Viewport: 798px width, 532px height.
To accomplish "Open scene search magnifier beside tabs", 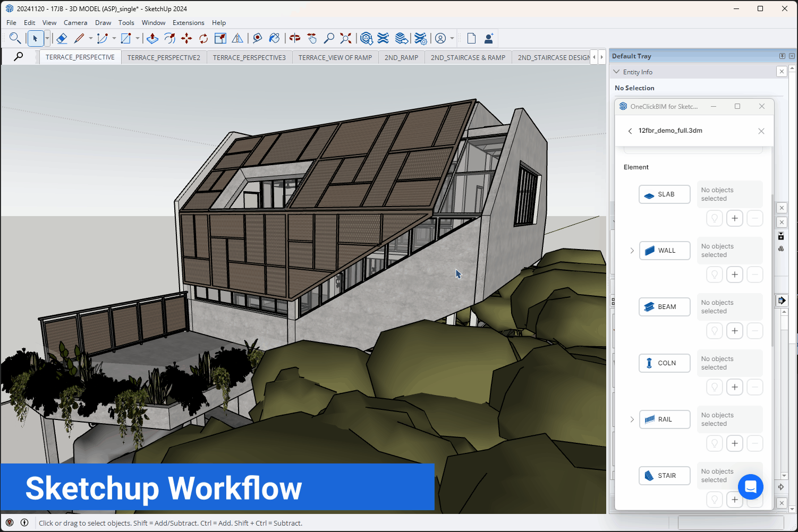I will pos(19,56).
